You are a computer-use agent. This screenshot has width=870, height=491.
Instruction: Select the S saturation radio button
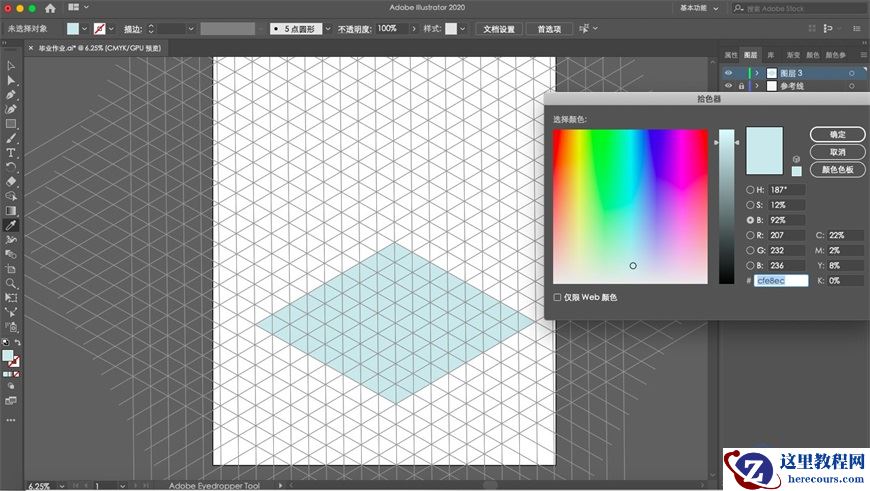[750, 205]
